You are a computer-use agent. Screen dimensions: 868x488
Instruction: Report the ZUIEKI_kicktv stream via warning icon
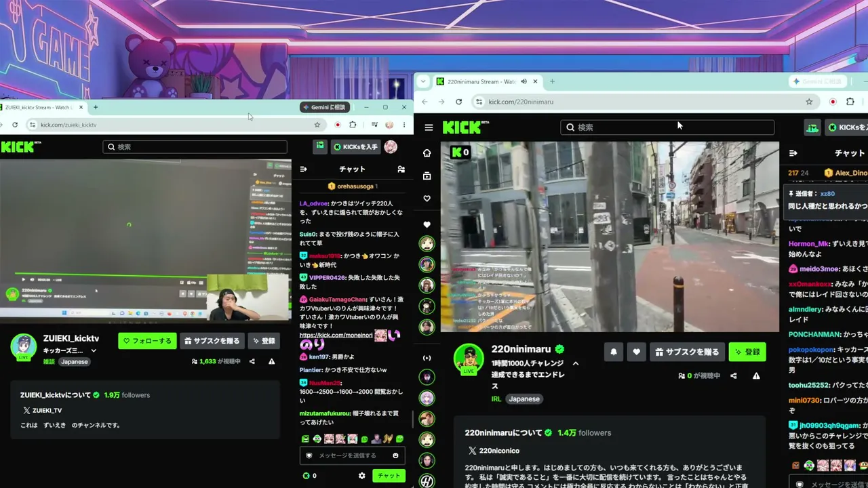[x=272, y=361]
